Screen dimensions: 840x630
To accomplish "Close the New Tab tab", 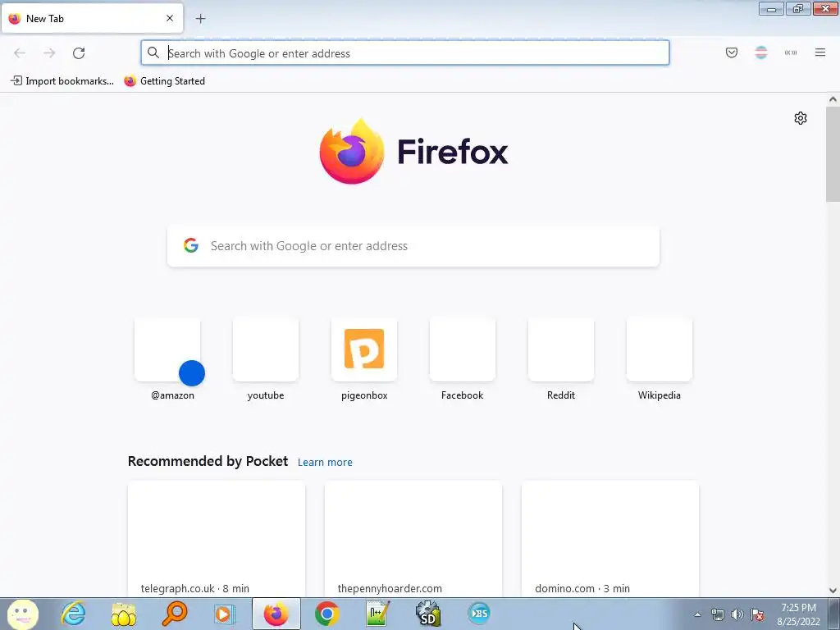I will click(x=169, y=18).
